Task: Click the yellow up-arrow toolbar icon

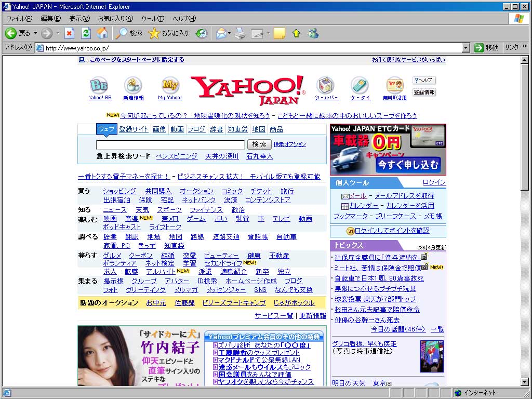Action: [x=297, y=33]
